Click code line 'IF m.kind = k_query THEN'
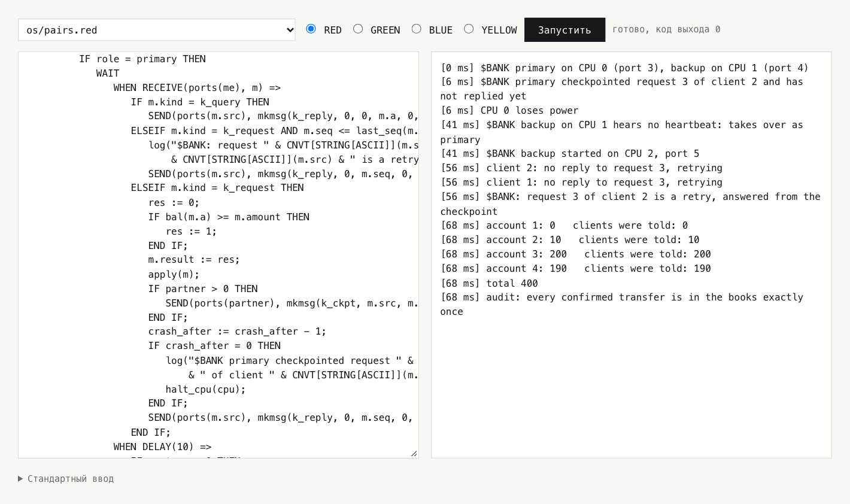The image size is (850, 504). tap(200, 102)
